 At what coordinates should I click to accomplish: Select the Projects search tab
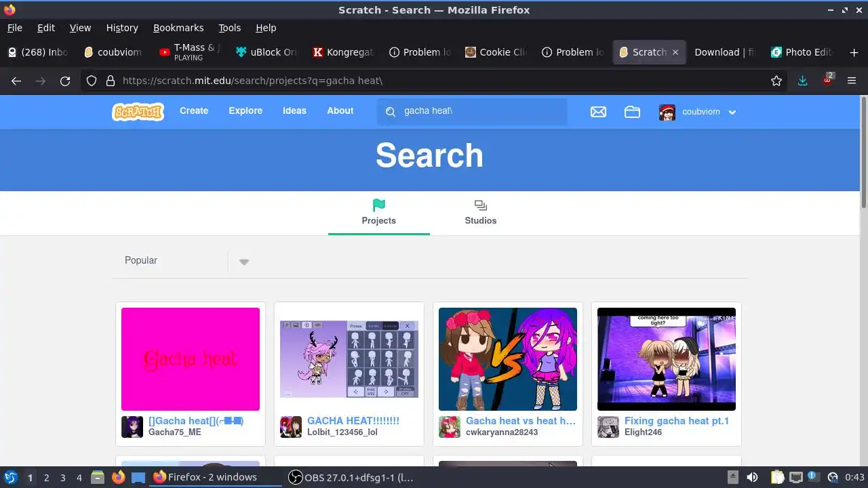coord(379,213)
